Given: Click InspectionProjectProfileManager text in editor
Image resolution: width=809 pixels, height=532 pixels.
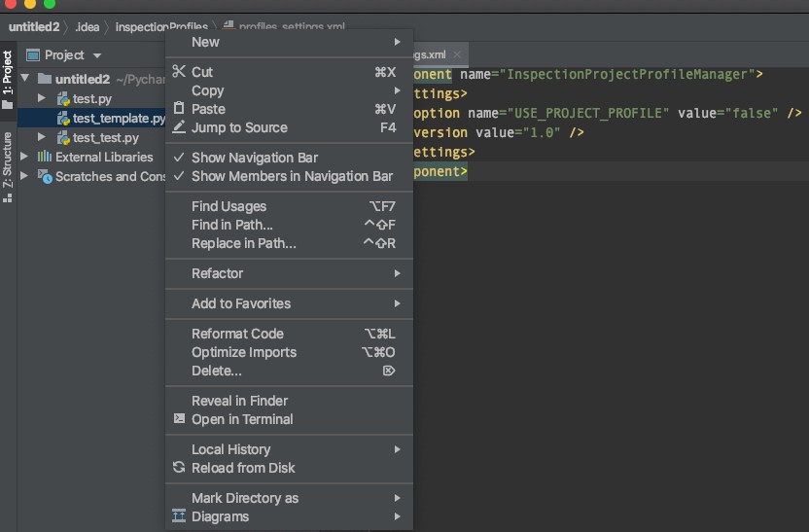Looking at the screenshot, I should 627,74.
